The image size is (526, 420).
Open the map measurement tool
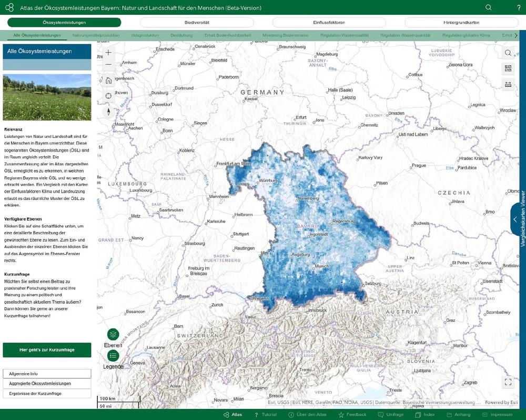tap(508, 84)
